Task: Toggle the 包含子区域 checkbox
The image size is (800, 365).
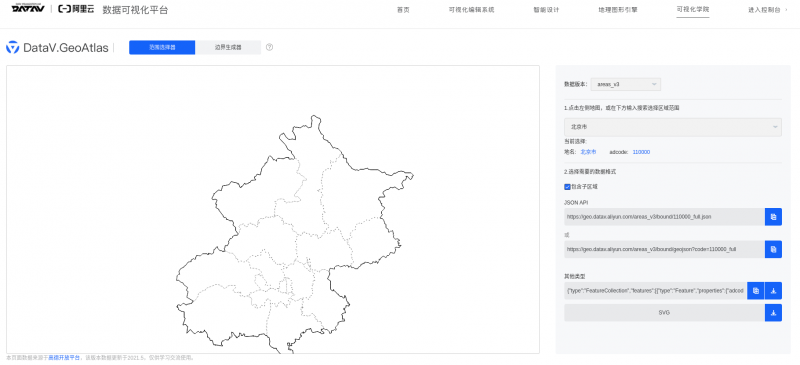Action: click(x=567, y=187)
